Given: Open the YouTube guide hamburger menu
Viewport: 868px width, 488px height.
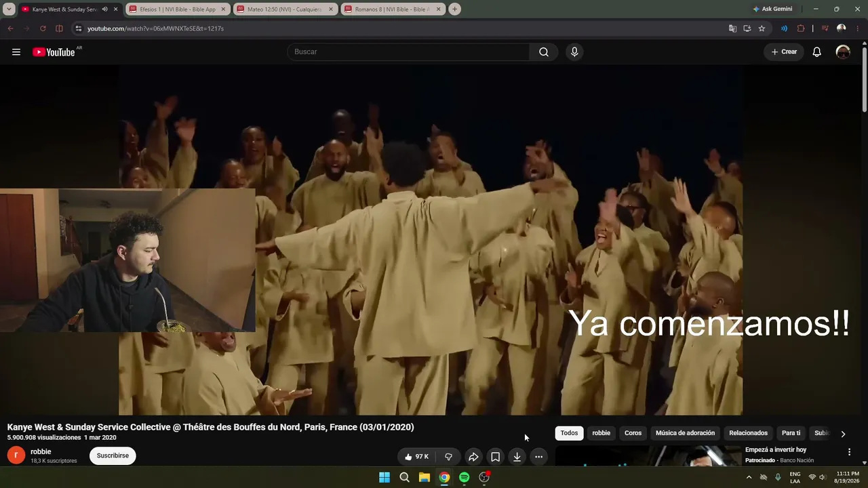Looking at the screenshot, I should click(x=16, y=52).
